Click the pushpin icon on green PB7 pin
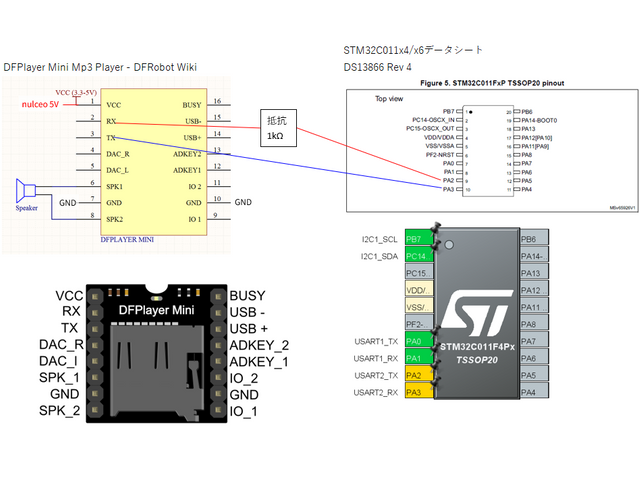Viewport: 640px width, 480px height. coord(436,227)
